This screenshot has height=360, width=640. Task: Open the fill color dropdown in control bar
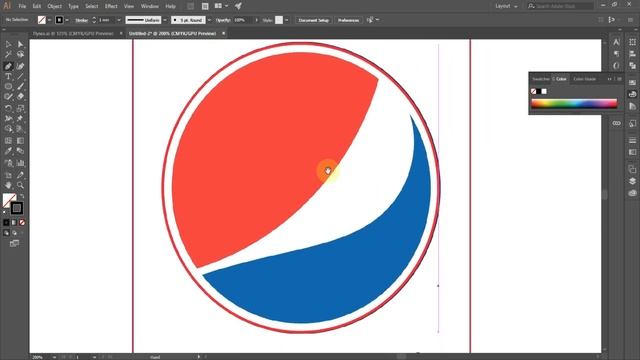[x=49, y=20]
